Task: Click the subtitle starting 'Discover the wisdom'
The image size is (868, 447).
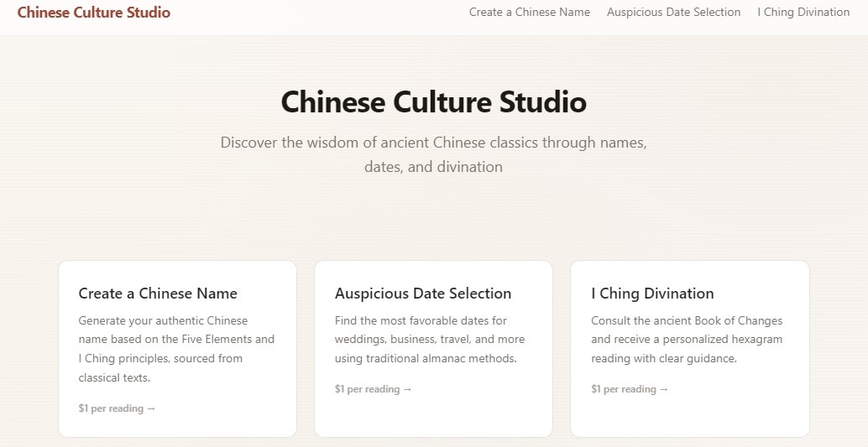Action: click(x=433, y=154)
